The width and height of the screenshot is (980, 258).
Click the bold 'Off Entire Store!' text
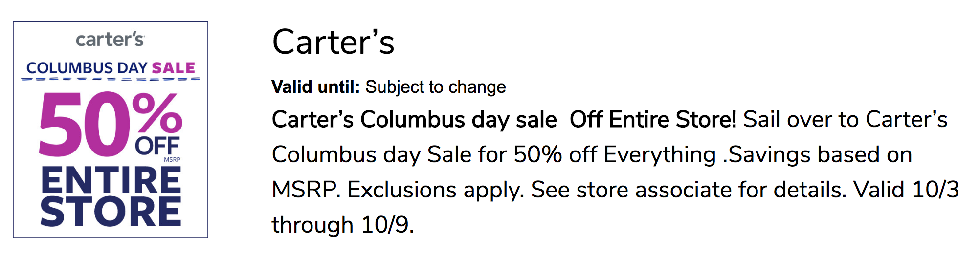point(653,119)
